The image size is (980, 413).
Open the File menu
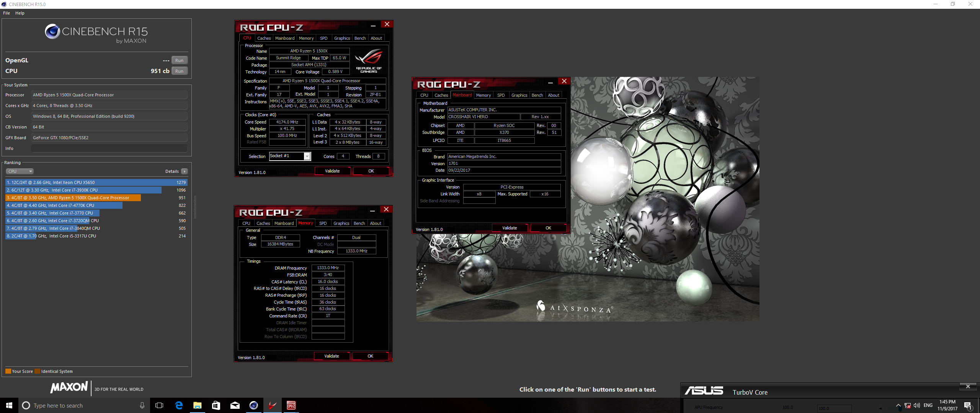(7, 13)
